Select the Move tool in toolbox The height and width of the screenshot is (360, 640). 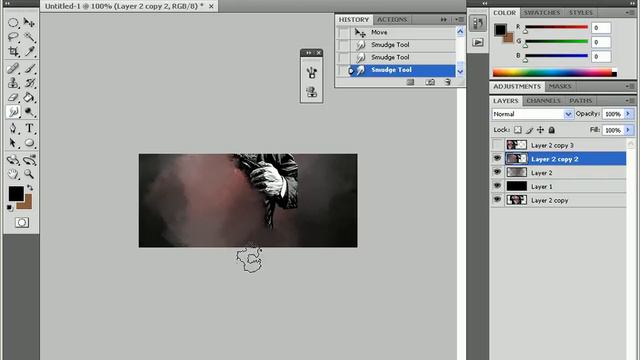tap(29, 22)
